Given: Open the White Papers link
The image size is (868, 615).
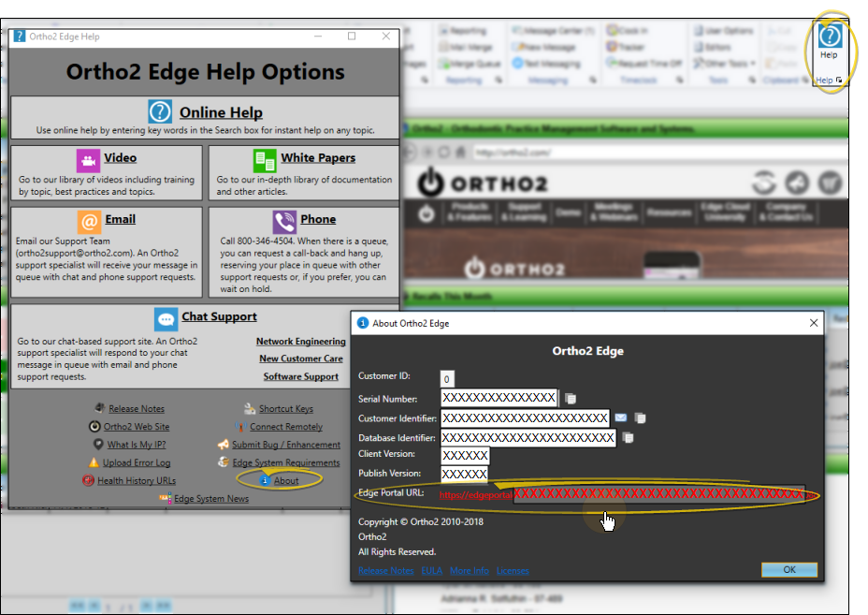Looking at the screenshot, I should pyautogui.click(x=318, y=158).
